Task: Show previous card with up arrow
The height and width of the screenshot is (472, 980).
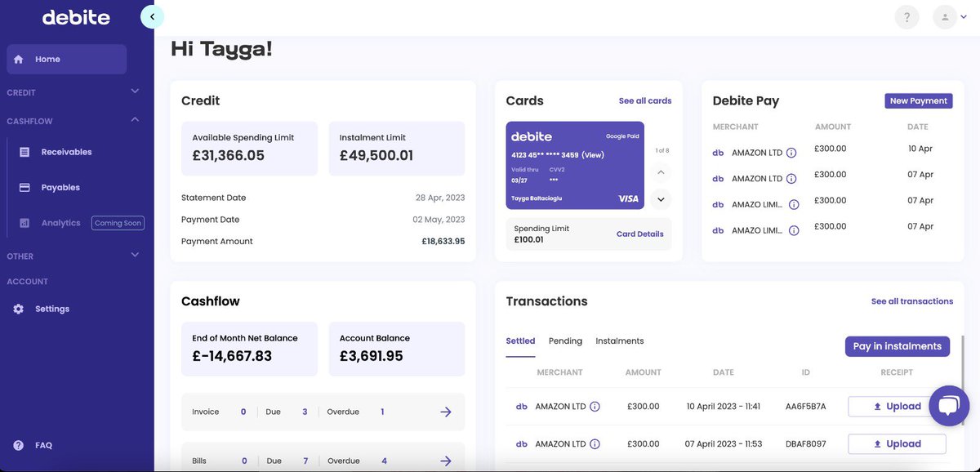Action: coord(661,172)
